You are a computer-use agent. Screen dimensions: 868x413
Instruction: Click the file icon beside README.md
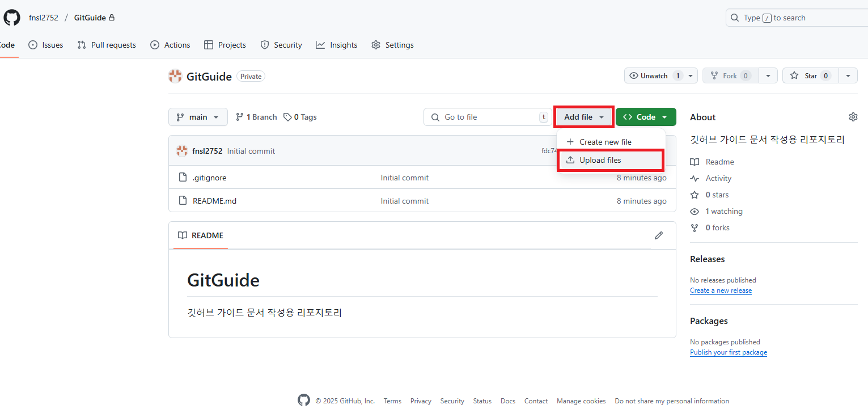click(x=183, y=201)
